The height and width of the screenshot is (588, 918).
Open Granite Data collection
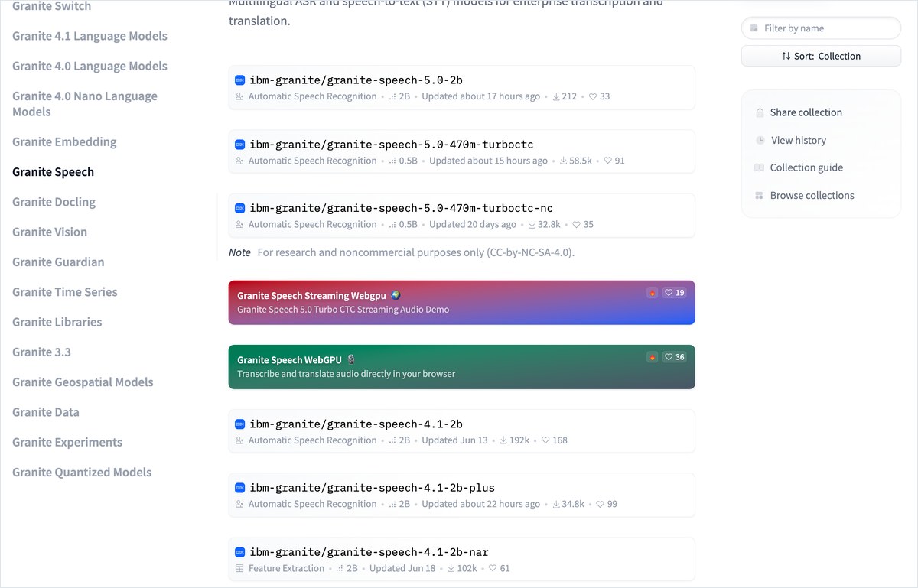[x=46, y=412]
